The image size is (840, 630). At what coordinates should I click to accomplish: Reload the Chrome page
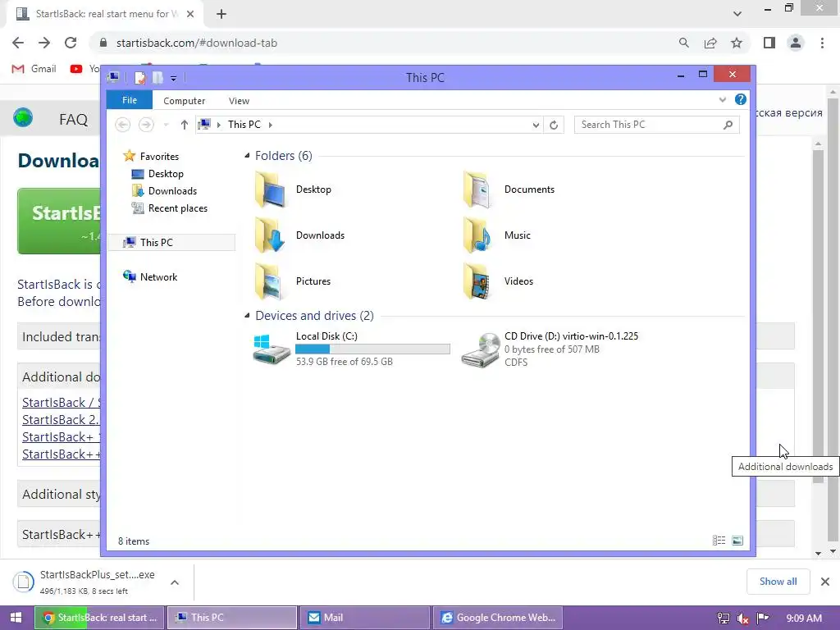click(x=71, y=43)
